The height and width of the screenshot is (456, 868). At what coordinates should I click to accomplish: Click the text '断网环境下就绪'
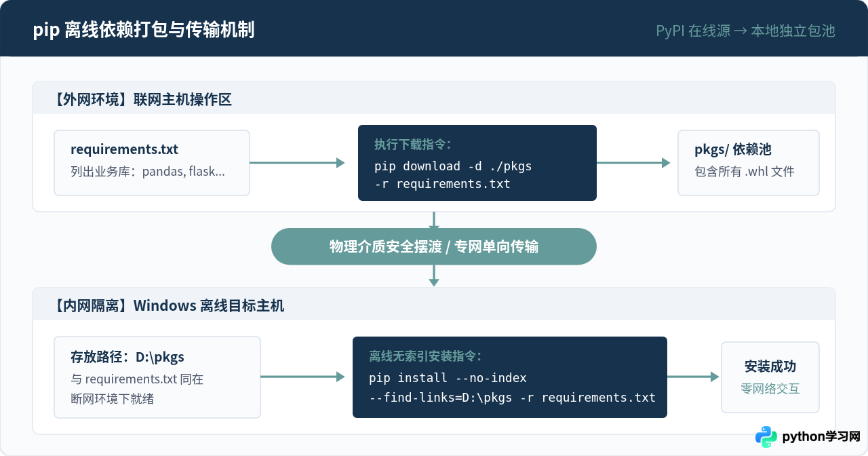113,399
